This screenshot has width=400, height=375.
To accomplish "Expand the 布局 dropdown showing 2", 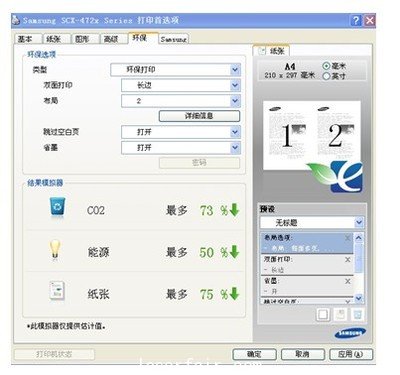I will click(181, 101).
